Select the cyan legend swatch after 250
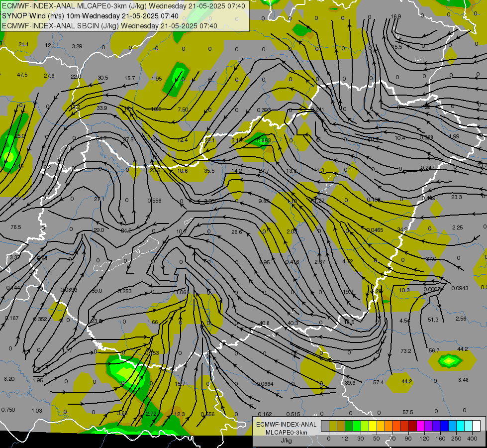This screenshot has height=448, width=487. point(460,426)
